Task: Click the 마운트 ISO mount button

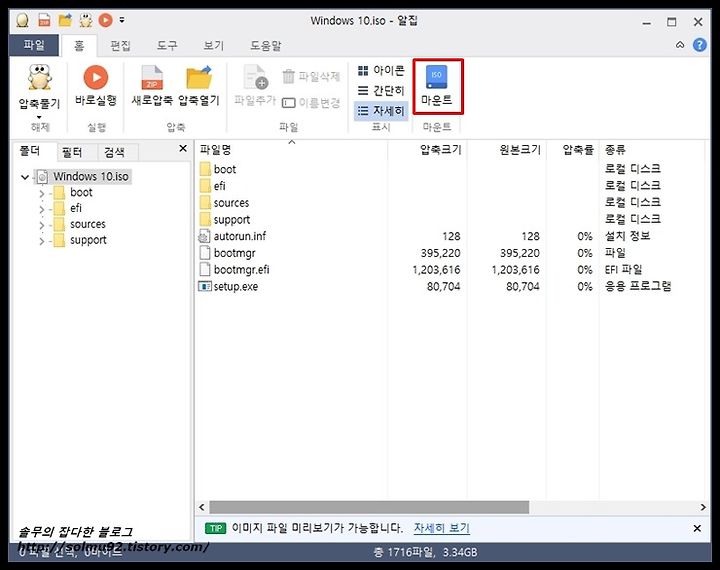Action: pyautogui.click(x=437, y=86)
